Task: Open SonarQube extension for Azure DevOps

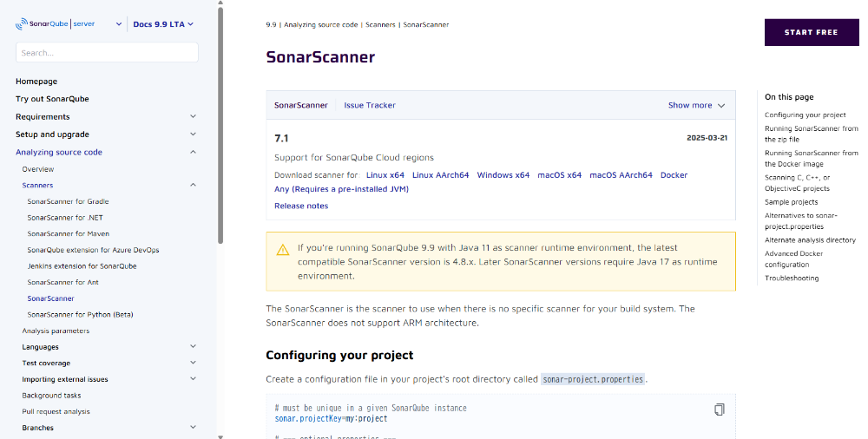Action: [93, 250]
